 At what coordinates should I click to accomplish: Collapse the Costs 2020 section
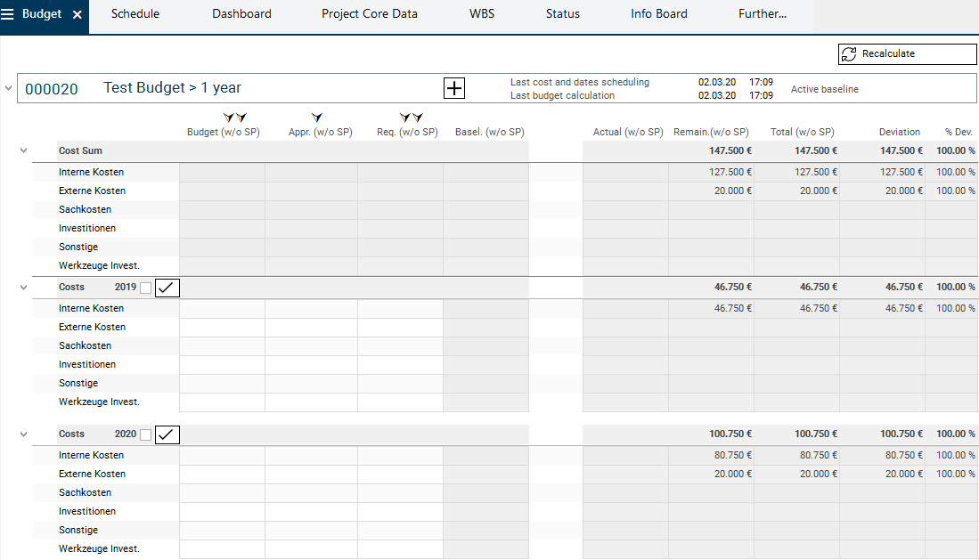(23, 434)
